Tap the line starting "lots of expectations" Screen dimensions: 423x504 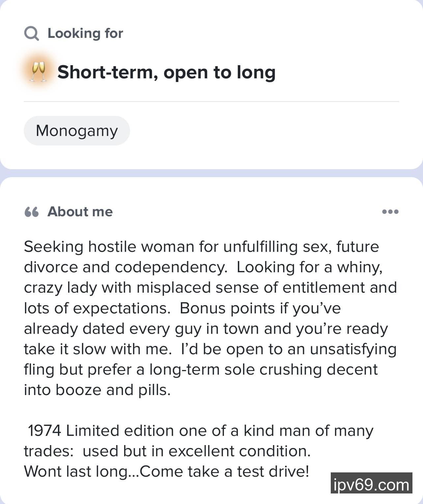[x=182, y=308]
